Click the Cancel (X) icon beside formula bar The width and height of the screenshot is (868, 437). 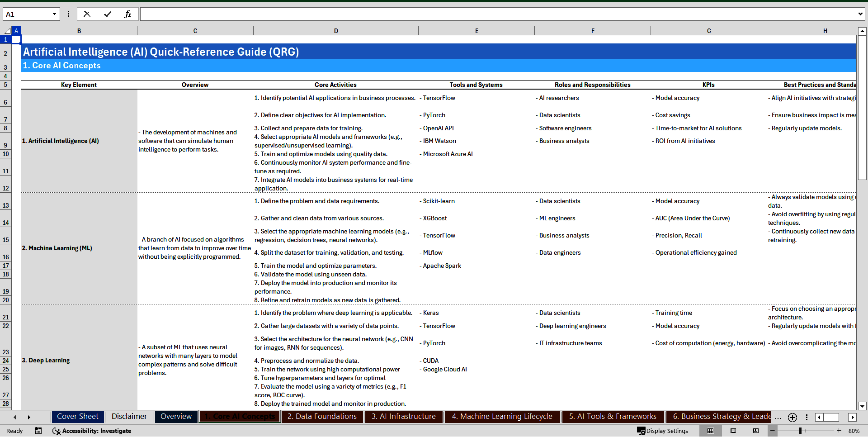(x=87, y=14)
